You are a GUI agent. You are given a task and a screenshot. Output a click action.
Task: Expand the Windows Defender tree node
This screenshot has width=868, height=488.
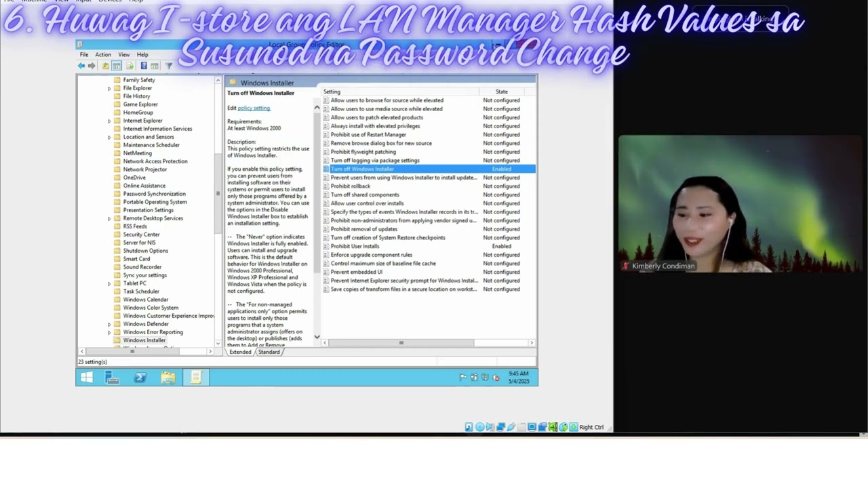109,324
